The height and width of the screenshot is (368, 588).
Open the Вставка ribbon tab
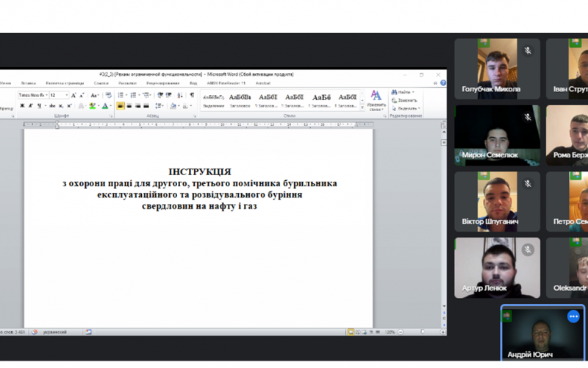(x=29, y=83)
